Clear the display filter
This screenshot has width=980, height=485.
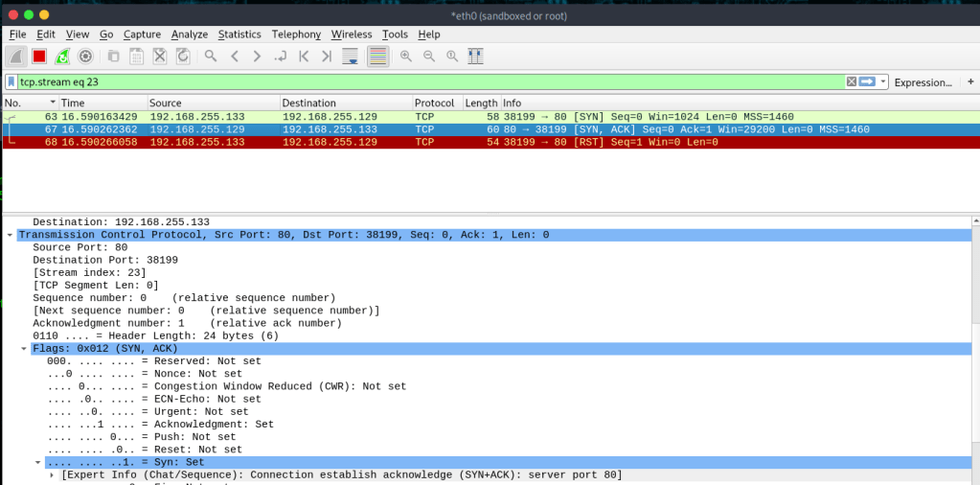(x=851, y=82)
